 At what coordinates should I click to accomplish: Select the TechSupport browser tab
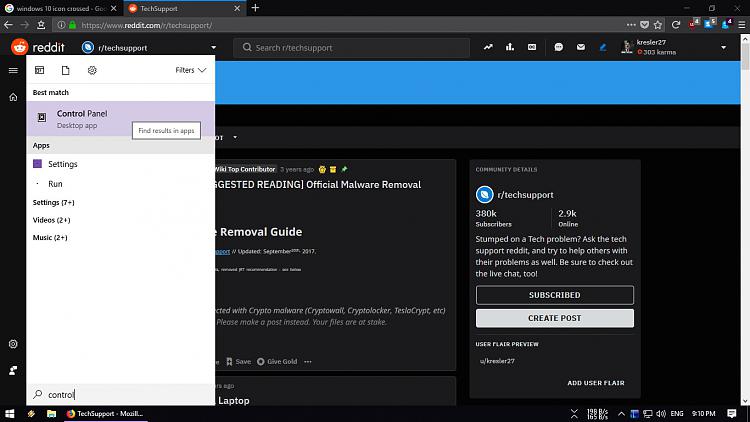point(184,9)
